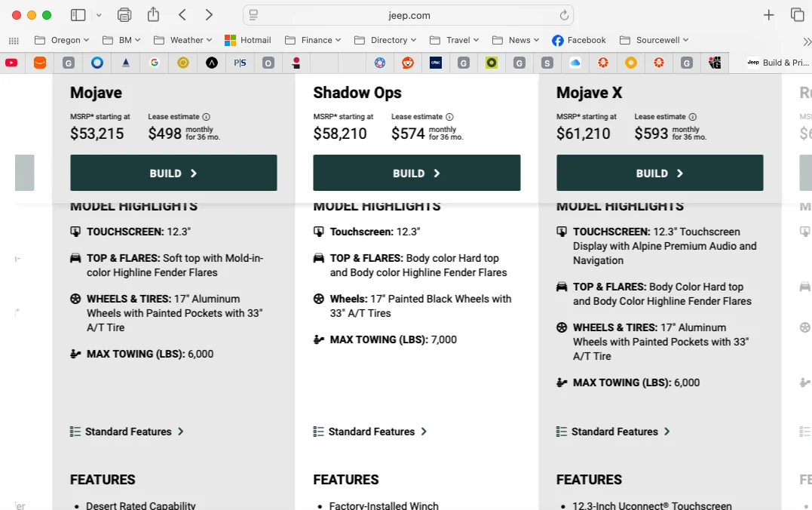This screenshot has width=812, height=510.
Task: Expand Standard Features under Mojave
Action: click(x=127, y=432)
